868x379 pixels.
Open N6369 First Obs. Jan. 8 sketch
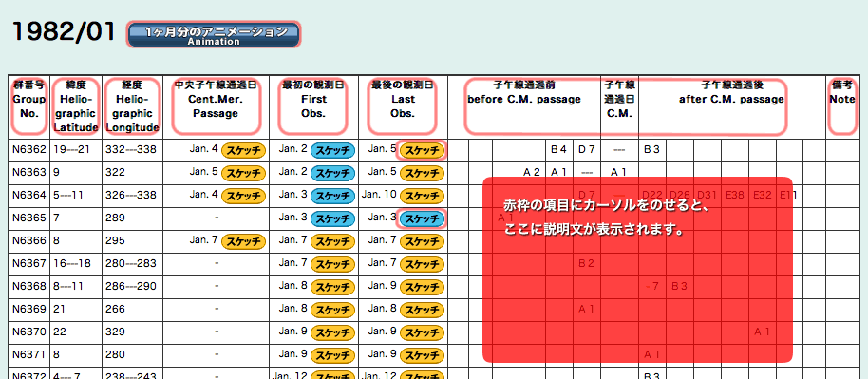click(x=332, y=310)
